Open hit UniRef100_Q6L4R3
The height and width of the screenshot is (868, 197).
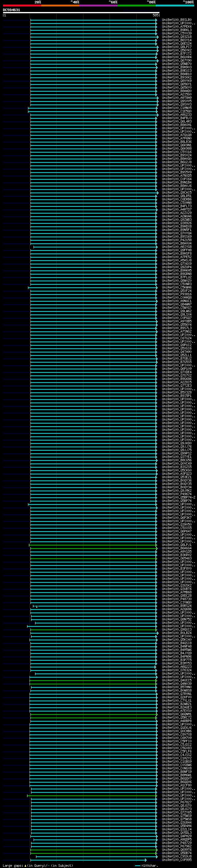pos(176,121)
